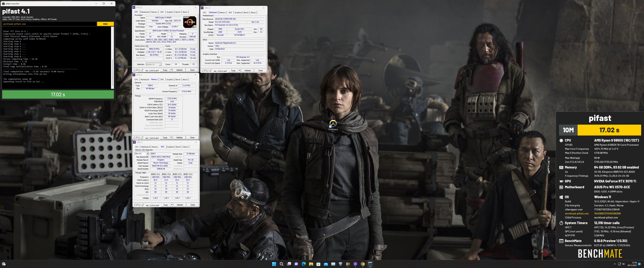Open SPD tab in CPU-Z Memory window
644x268 pixels.
coord(162,79)
